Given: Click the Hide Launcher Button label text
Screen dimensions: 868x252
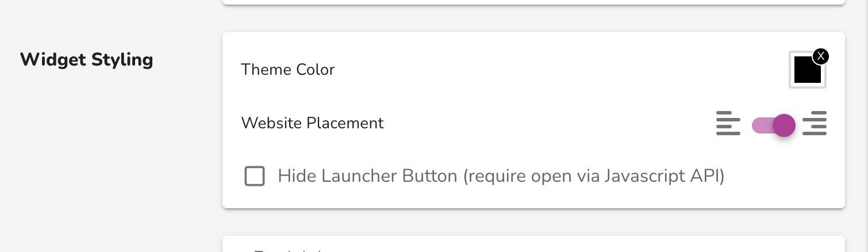Looking at the screenshot, I should pyautogui.click(x=501, y=176).
